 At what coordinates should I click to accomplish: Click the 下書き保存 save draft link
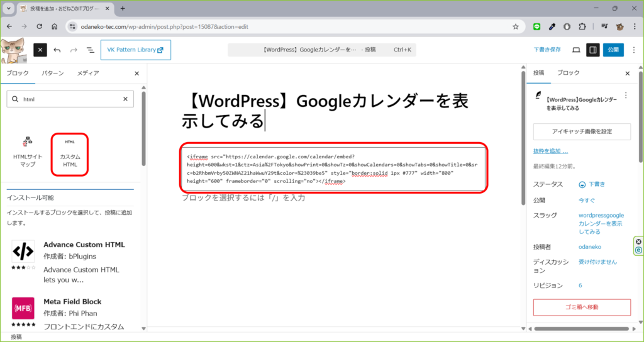click(547, 50)
